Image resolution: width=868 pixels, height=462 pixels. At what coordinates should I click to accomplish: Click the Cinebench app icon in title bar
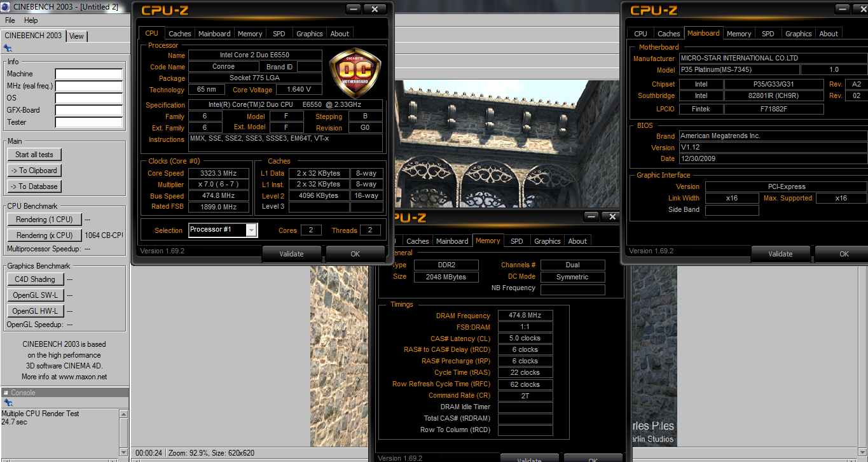6,6
